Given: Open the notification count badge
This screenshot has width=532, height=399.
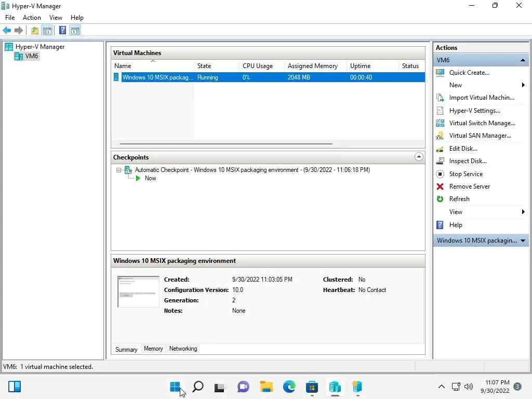Looking at the screenshot, I should click(517, 387).
